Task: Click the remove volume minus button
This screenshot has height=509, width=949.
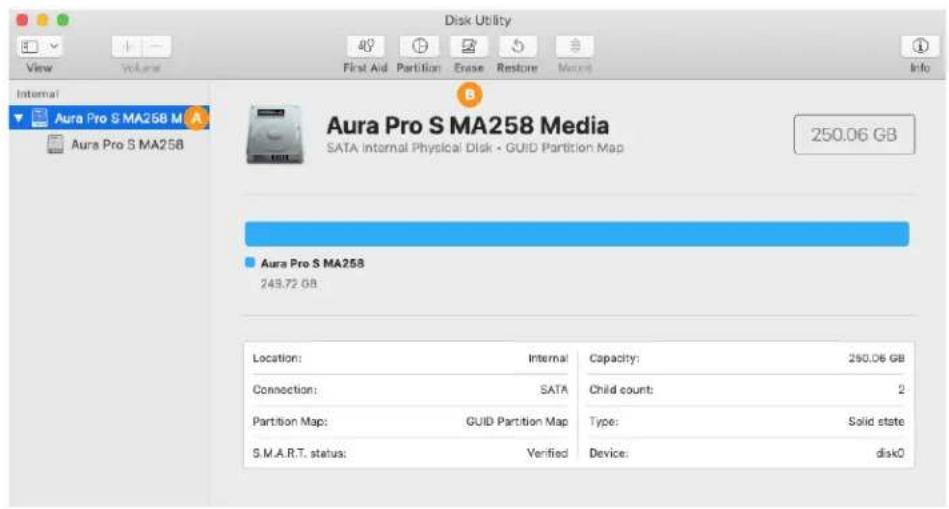Action: 157,47
